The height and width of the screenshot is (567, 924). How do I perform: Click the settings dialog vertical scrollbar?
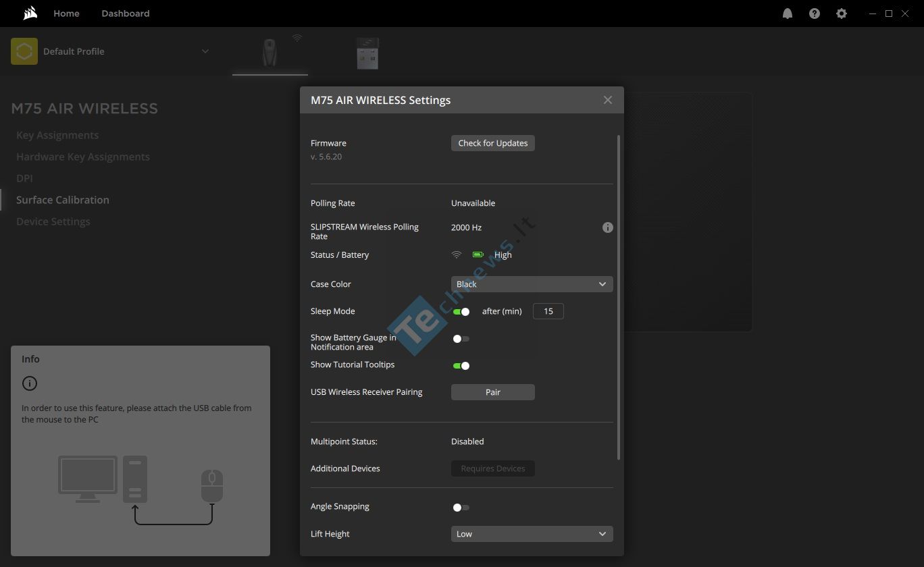coord(619,297)
